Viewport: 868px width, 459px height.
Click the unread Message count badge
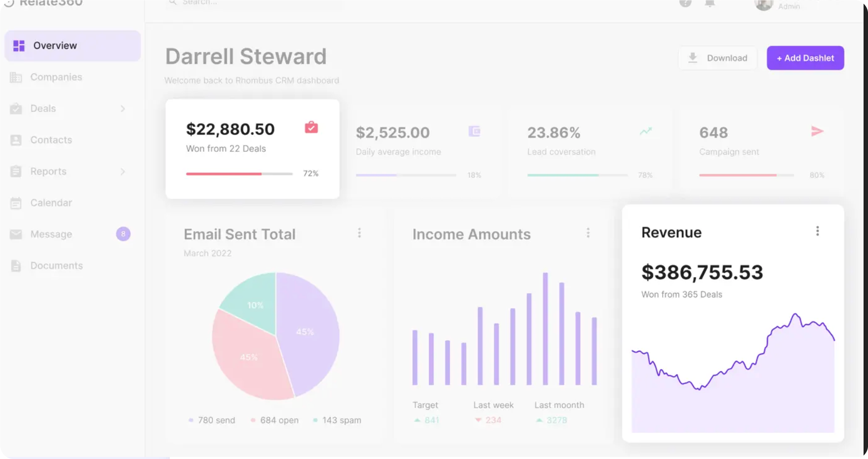click(123, 234)
